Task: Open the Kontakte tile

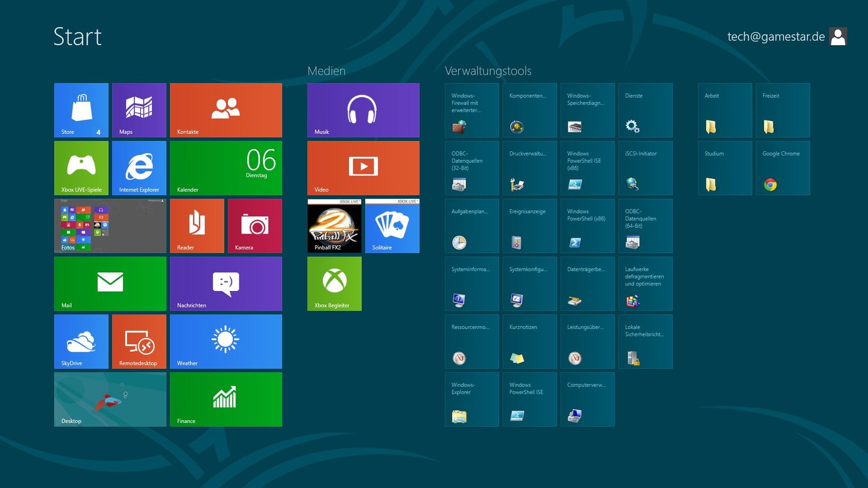Action: coord(226,110)
